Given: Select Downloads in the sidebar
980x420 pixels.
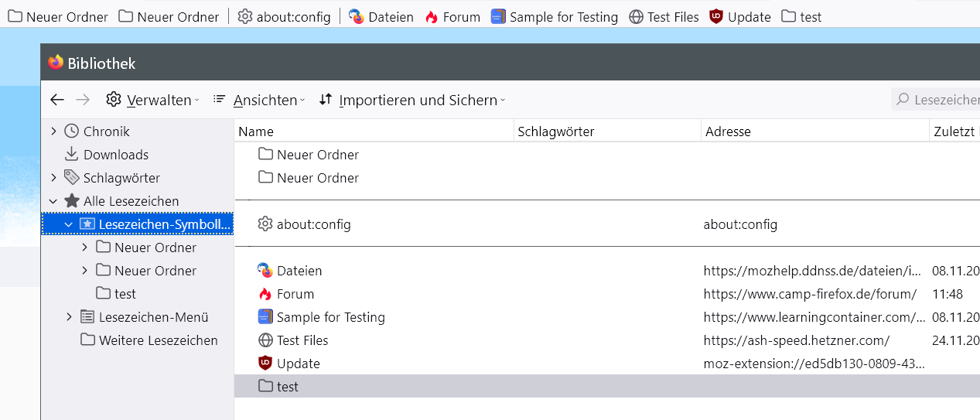Looking at the screenshot, I should (x=115, y=155).
